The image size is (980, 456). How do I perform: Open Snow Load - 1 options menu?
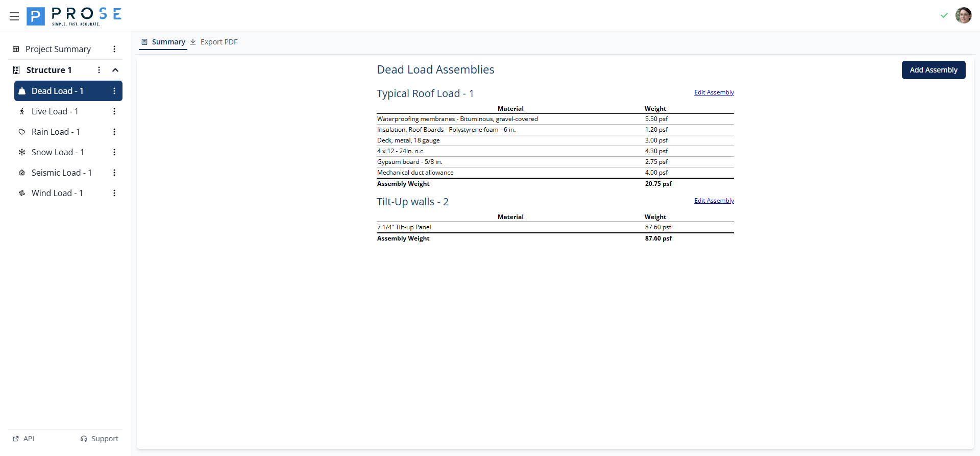pyautogui.click(x=114, y=152)
